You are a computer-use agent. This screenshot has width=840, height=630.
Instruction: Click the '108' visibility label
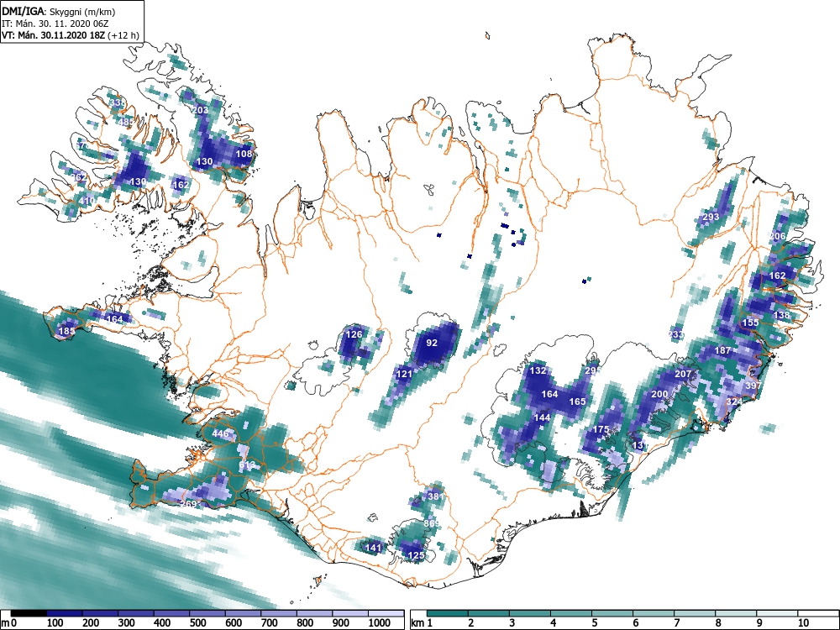[244, 154]
